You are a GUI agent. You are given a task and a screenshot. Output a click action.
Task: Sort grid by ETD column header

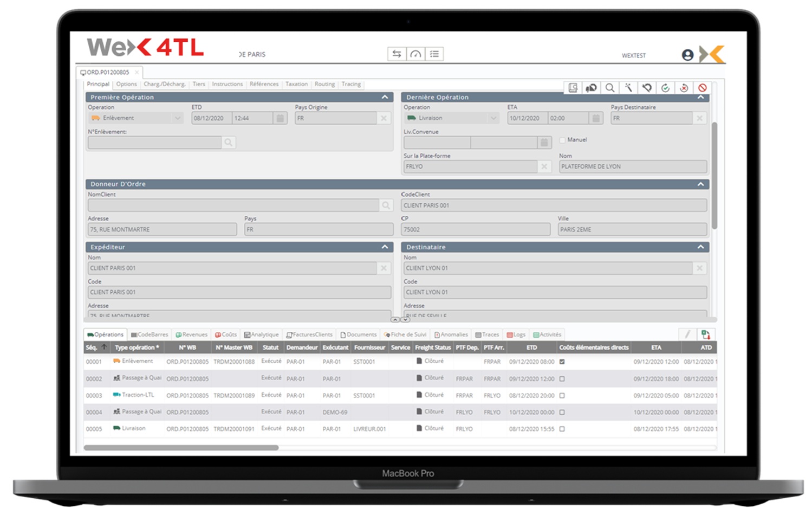point(531,348)
